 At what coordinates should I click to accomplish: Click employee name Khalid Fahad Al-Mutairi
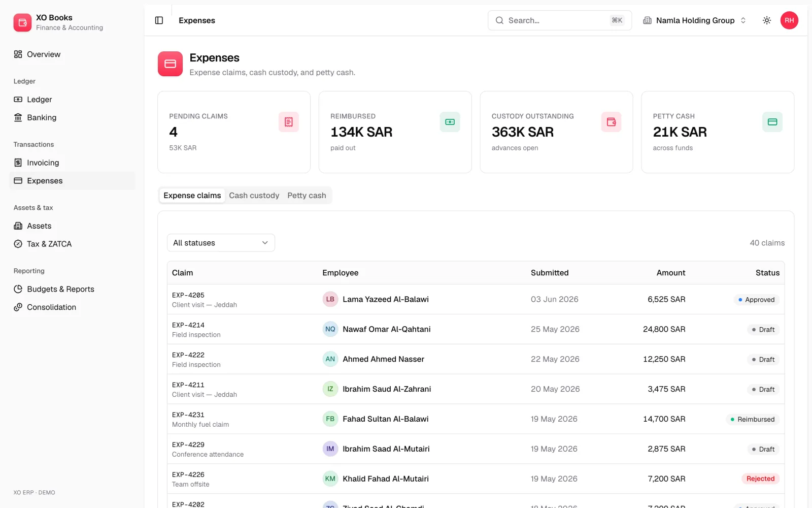[x=386, y=479]
